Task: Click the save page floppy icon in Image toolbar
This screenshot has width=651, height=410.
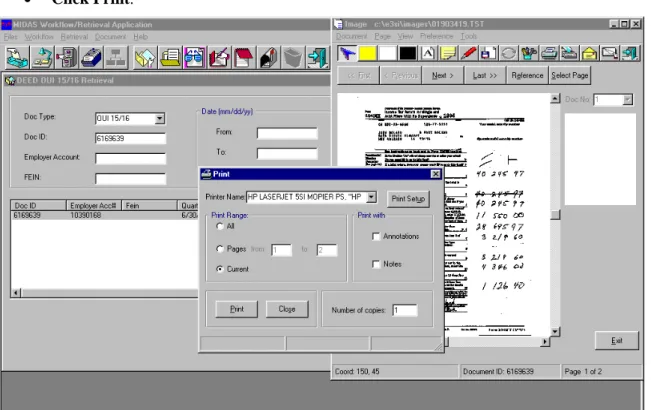Action: (489, 53)
